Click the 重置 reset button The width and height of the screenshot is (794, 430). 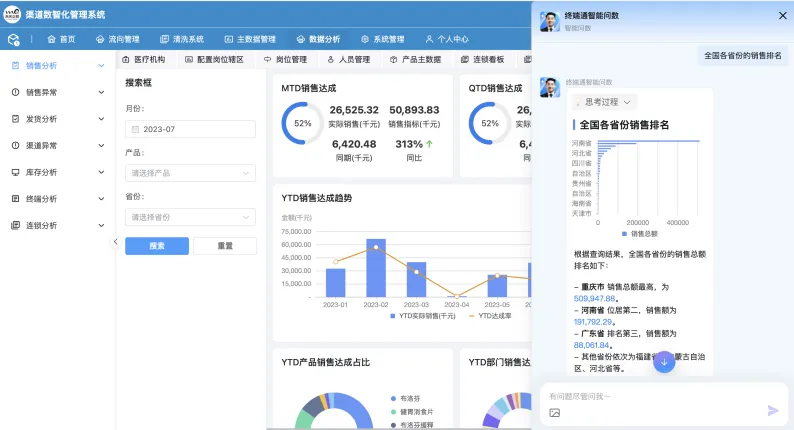point(225,246)
